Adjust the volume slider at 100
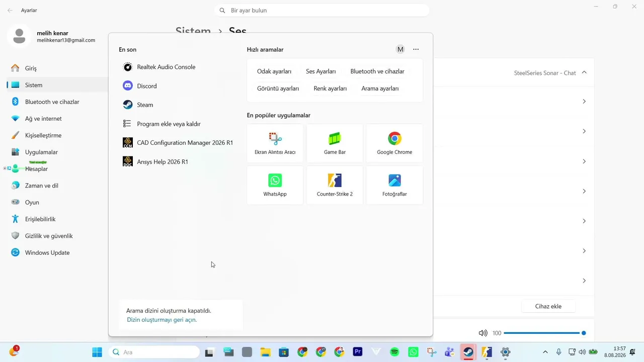The height and width of the screenshot is (362, 644). pos(544,333)
